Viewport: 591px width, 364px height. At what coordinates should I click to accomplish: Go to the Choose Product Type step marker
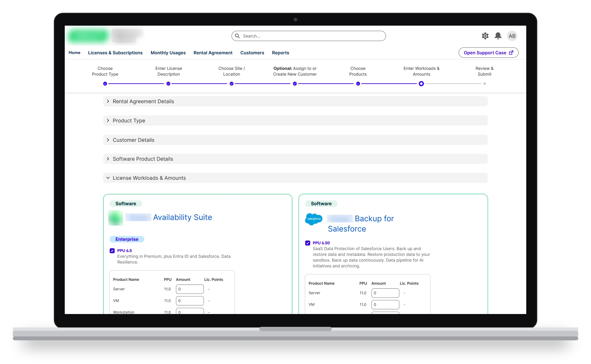(105, 84)
